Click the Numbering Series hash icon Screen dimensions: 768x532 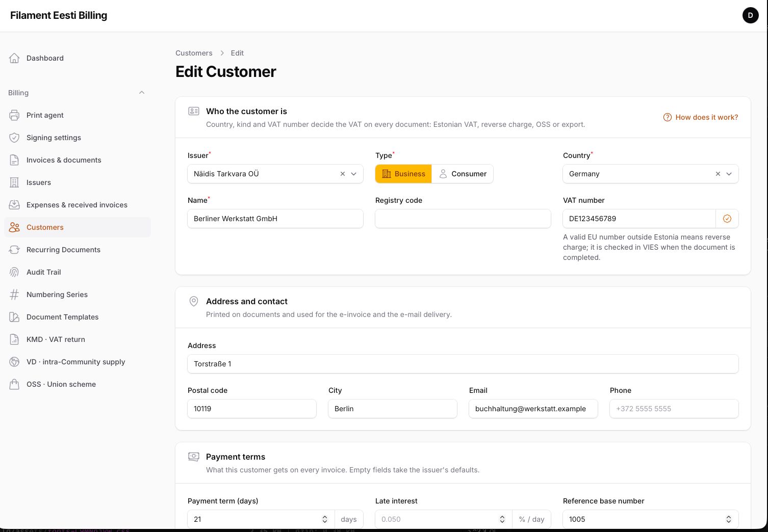[x=14, y=295]
